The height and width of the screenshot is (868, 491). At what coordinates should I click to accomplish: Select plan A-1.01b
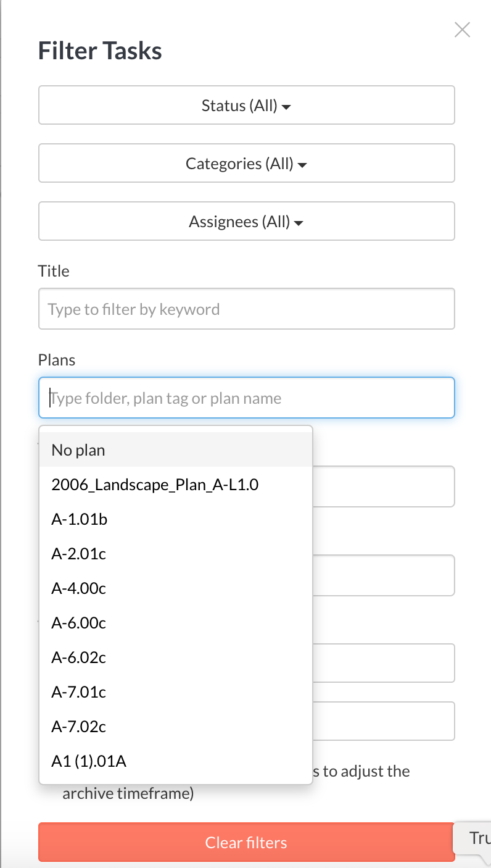[176, 519]
